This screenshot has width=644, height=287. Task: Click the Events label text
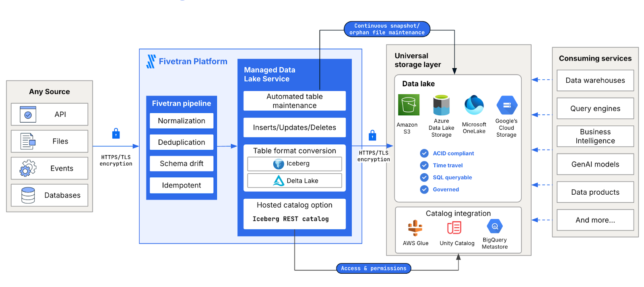click(x=62, y=168)
